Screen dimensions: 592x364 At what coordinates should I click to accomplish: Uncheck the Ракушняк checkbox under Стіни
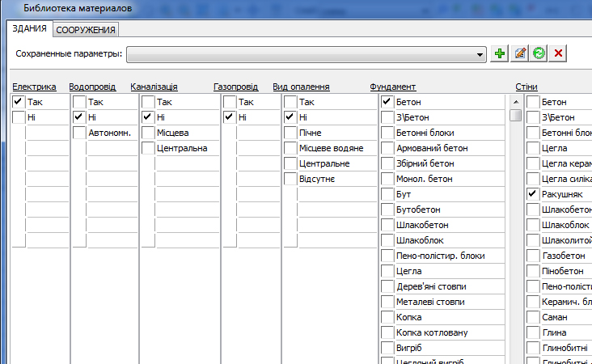point(533,194)
